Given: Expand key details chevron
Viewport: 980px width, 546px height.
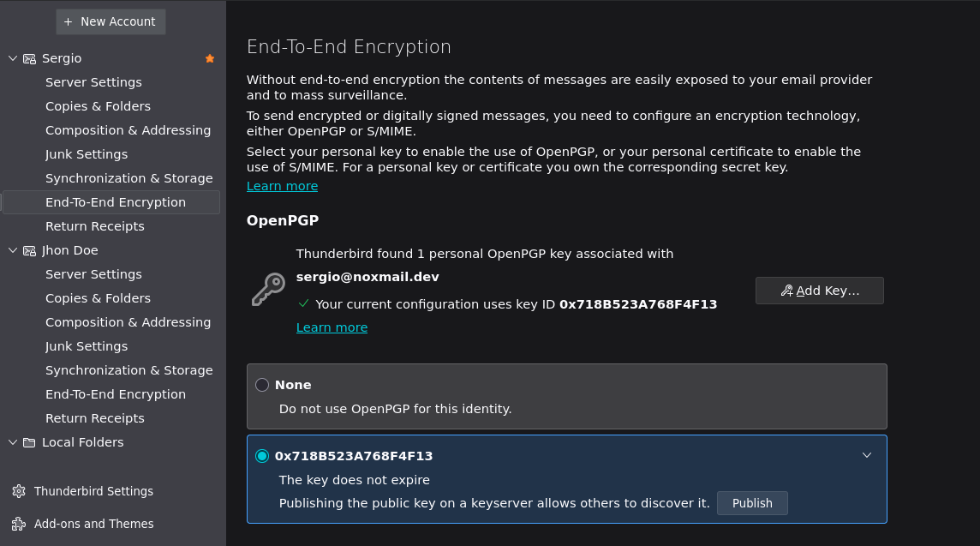Looking at the screenshot, I should (x=866, y=455).
